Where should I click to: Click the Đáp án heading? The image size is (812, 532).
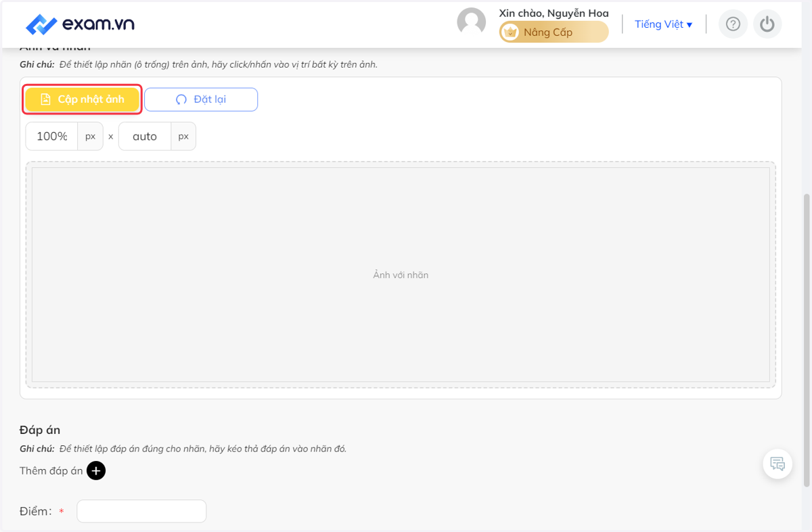(40, 430)
